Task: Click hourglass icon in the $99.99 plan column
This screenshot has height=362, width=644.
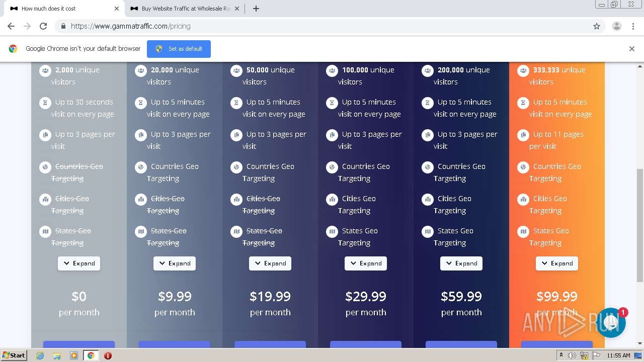Action: tap(523, 103)
